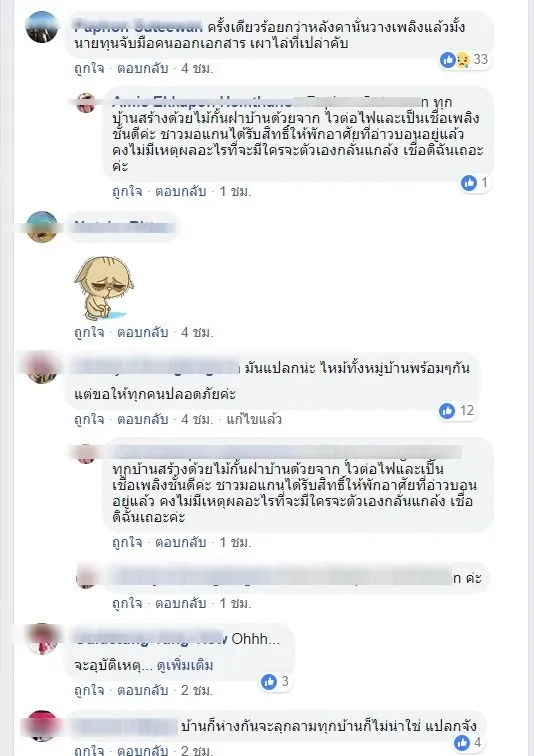Expand ดูเพิ่มเติม on the Ohhh comment
The image size is (534, 756).
[185, 665]
